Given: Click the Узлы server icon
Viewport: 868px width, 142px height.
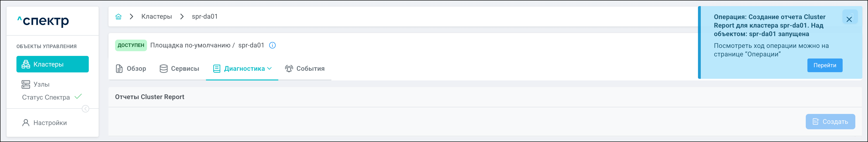Looking at the screenshot, I should click(26, 84).
